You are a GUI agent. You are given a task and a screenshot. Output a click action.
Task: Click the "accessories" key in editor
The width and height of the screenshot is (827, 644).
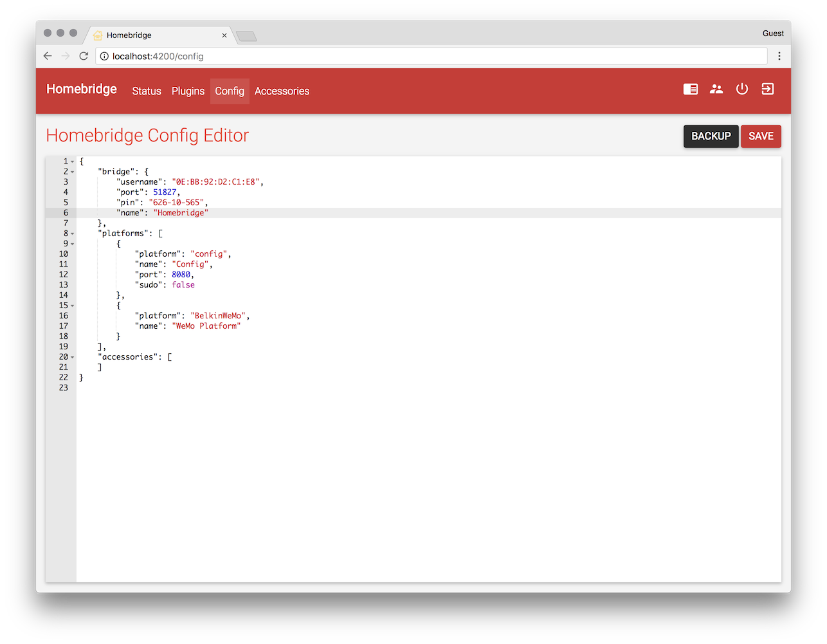[x=127, y=357]
